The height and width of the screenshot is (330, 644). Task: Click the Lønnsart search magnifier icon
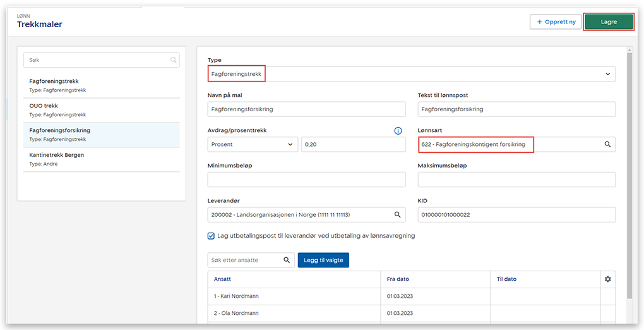coord(607,145)
